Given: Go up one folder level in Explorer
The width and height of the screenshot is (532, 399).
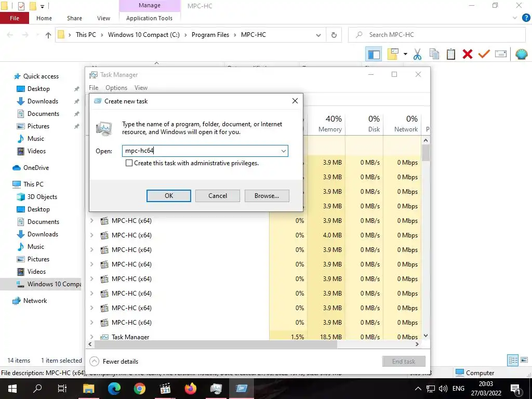Looking at the screenshot, I should tap(48, 35).
